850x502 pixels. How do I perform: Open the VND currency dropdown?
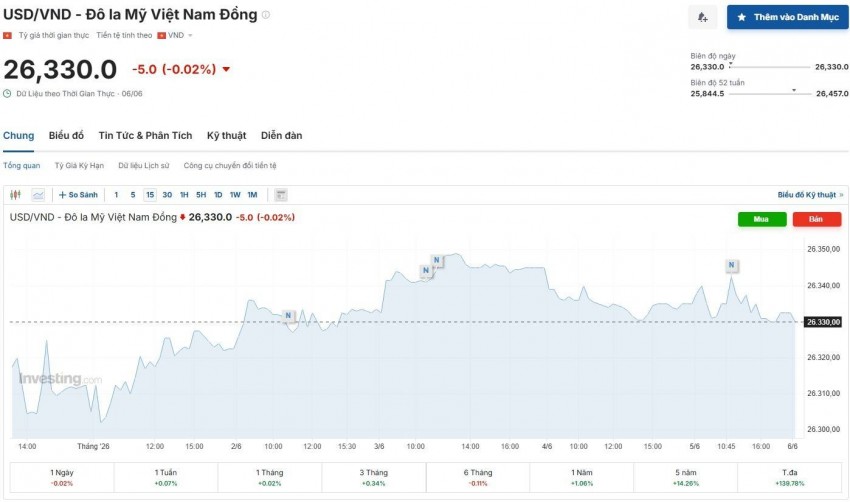(175, 35)
